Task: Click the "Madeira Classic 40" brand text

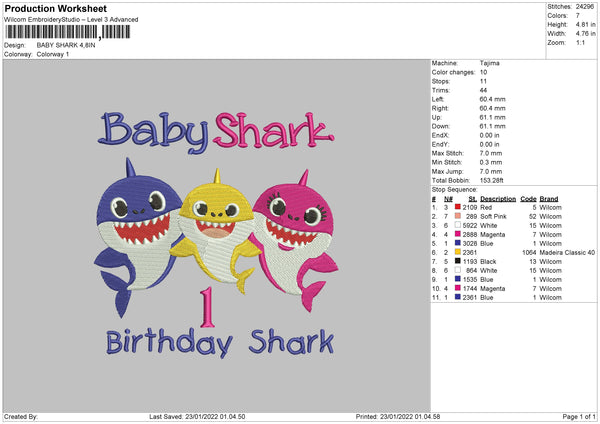Action: 567,253
